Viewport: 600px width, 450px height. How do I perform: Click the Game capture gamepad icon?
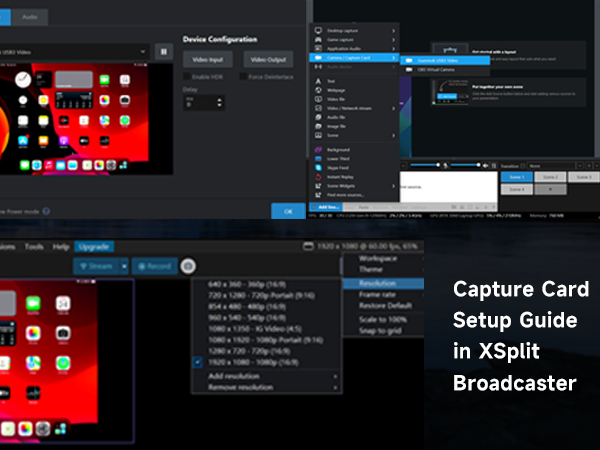click(x=319, y=39)
